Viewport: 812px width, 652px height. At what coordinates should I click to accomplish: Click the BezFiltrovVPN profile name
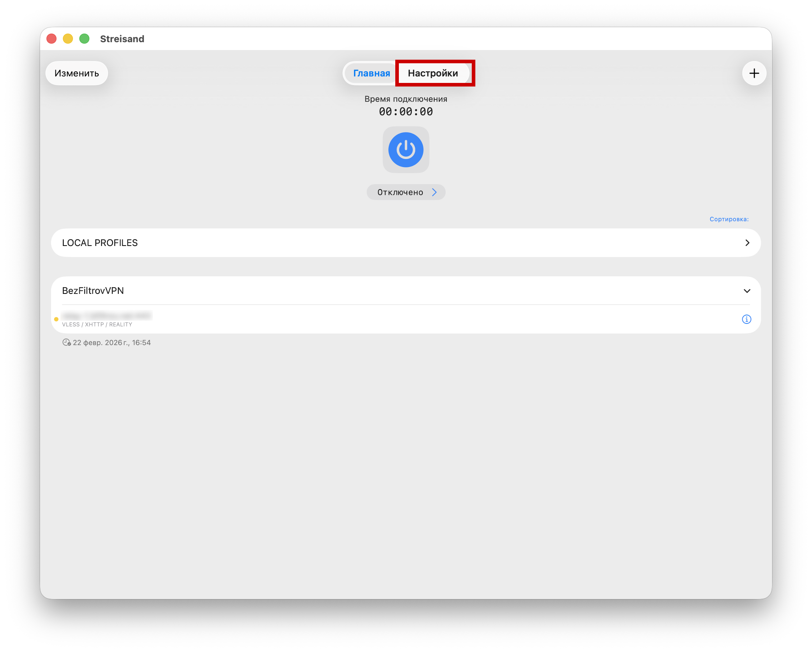coord(93,290)
